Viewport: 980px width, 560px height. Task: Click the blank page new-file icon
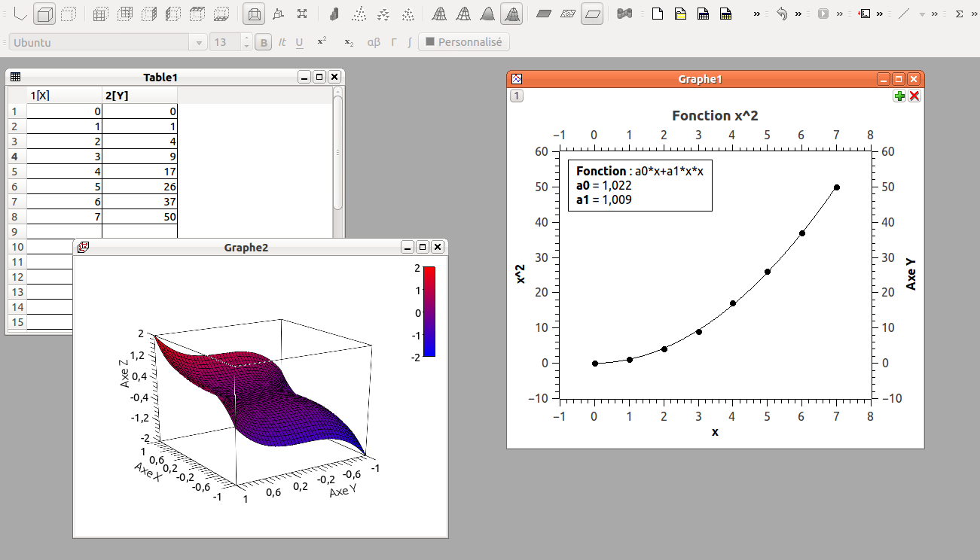click(x=658, y=14)
